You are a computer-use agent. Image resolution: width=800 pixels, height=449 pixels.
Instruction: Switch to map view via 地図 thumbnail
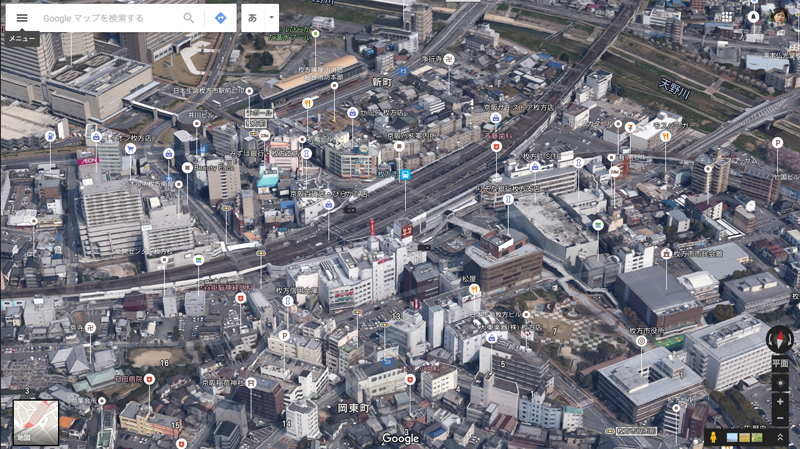(x=36, y=421)
